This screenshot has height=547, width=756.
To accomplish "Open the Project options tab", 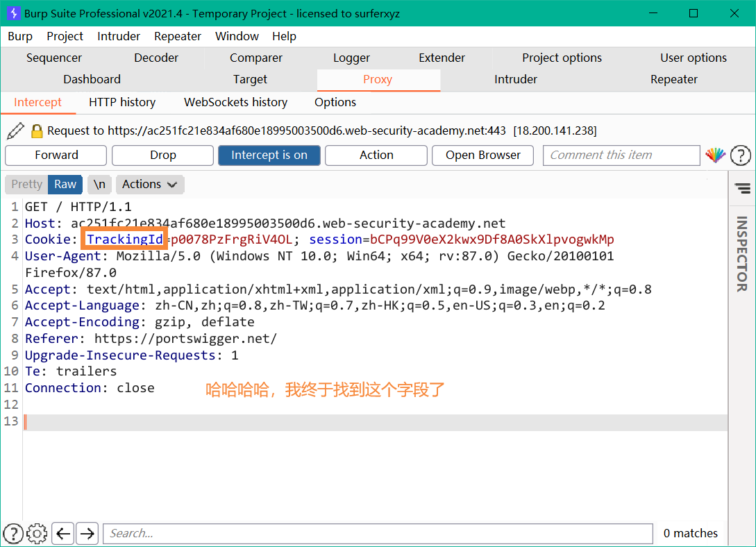I will coord(562,58).
